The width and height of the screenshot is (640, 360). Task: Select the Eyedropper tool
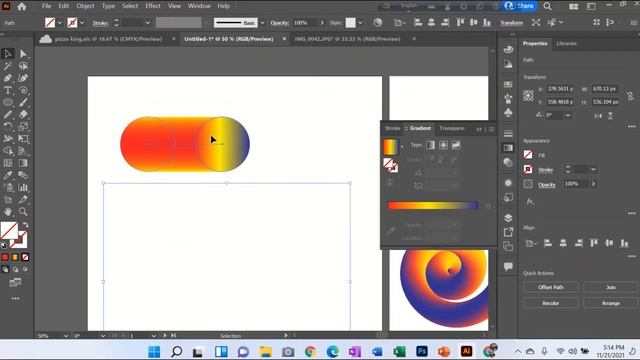click(x=8, y=175)
